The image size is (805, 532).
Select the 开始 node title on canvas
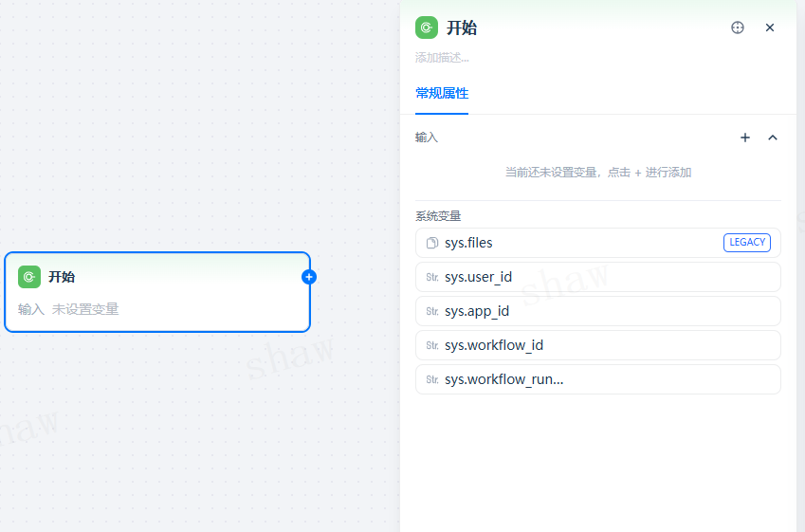(x=62, y=277)
